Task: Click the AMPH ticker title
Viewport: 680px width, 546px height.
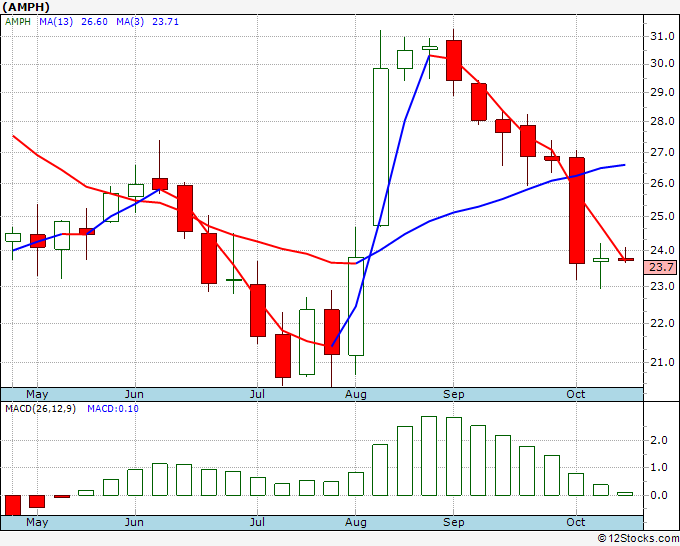Action: pos(26,7)
